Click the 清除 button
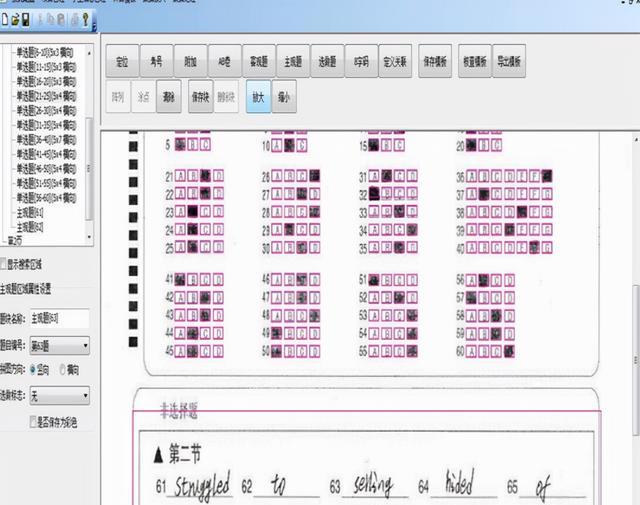 click(169, 97)
